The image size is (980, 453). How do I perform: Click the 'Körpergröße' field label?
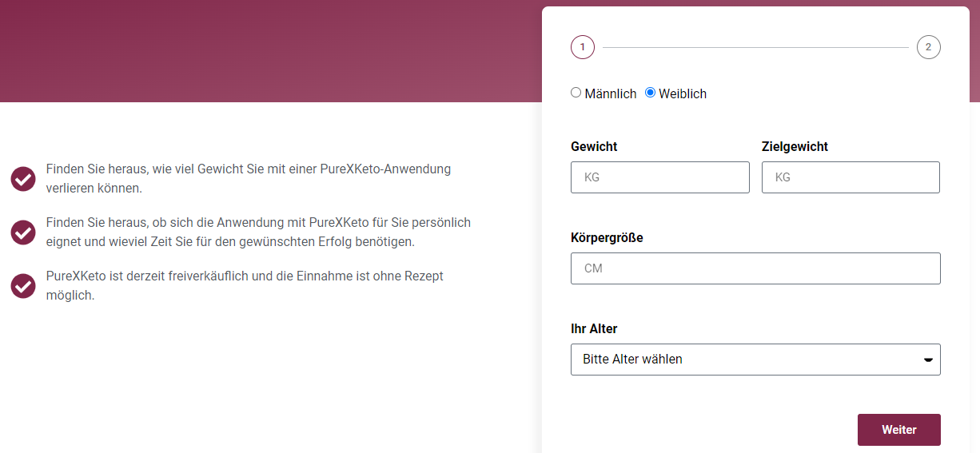[x=607, y=238]
